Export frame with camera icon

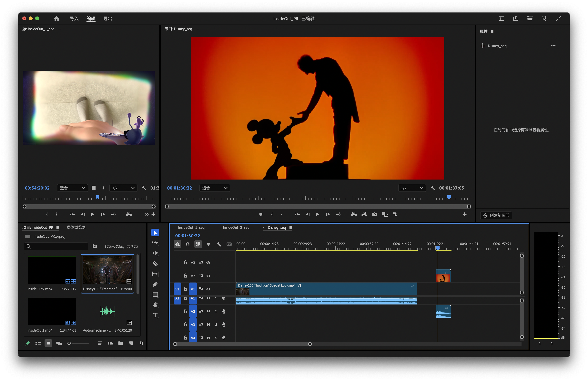tap(375, 214)
